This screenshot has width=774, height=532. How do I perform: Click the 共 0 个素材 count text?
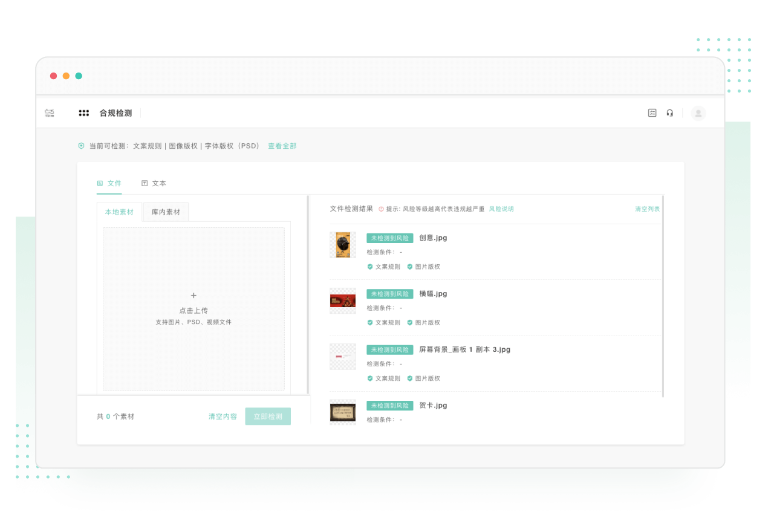115,417
